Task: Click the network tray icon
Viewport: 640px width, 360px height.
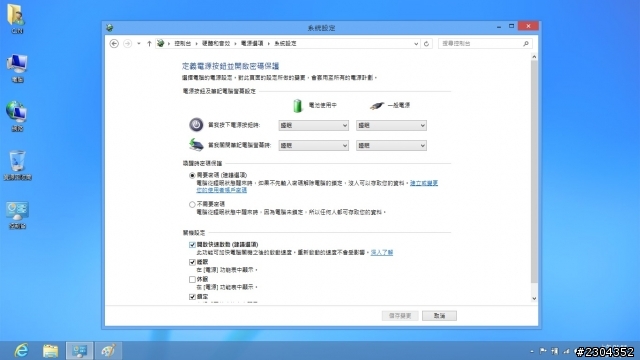Action: tap(567, 351)
